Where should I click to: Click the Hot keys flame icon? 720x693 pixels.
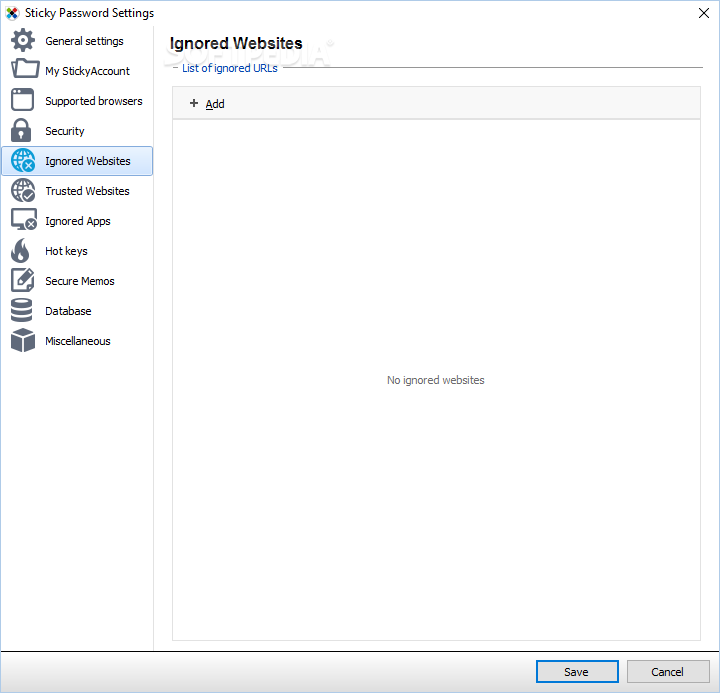pos(20,250)
